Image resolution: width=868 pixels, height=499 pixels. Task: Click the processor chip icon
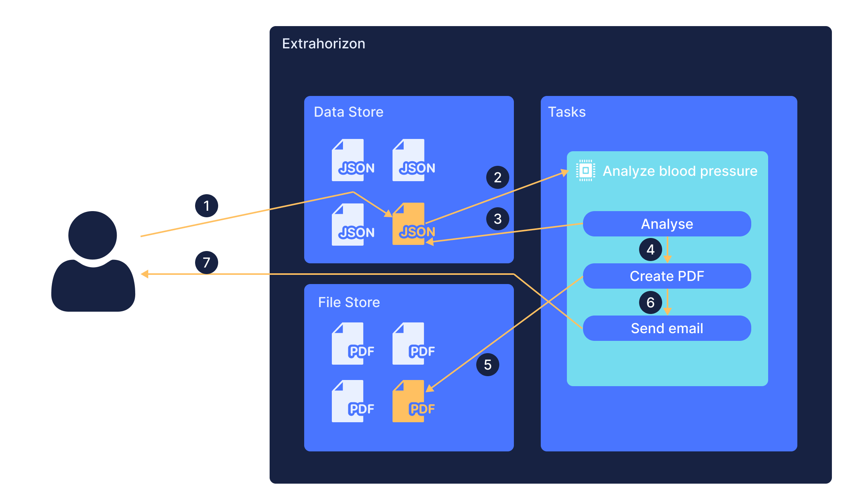[585, 170]
